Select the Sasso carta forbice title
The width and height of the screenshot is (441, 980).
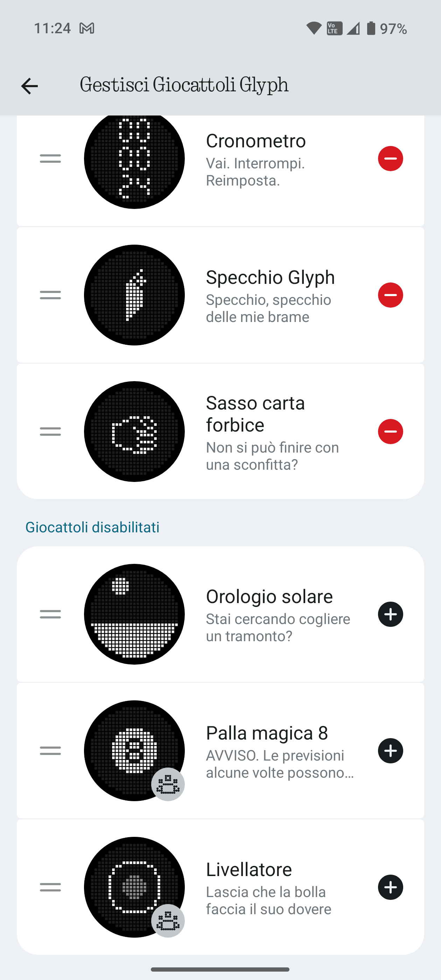(255, 414)
